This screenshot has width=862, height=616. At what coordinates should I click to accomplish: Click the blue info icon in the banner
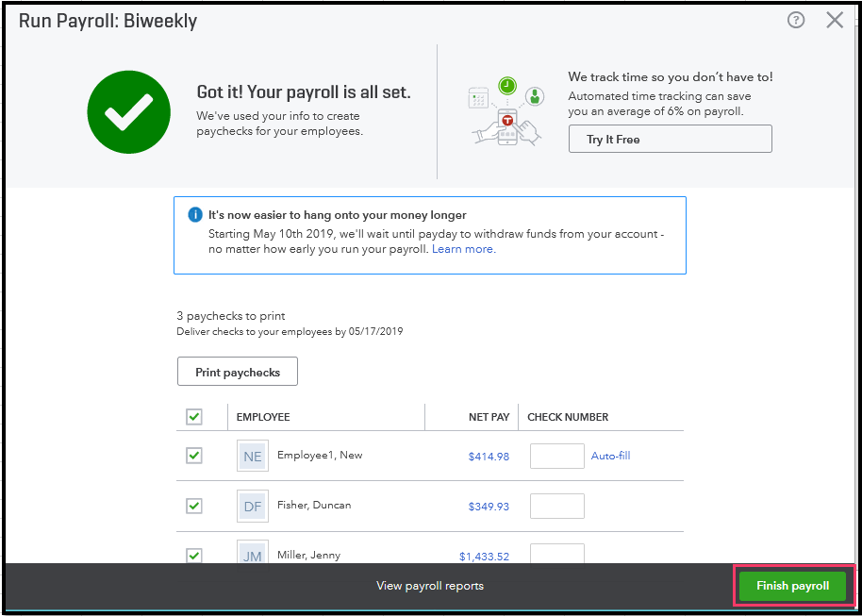[194, 213]
